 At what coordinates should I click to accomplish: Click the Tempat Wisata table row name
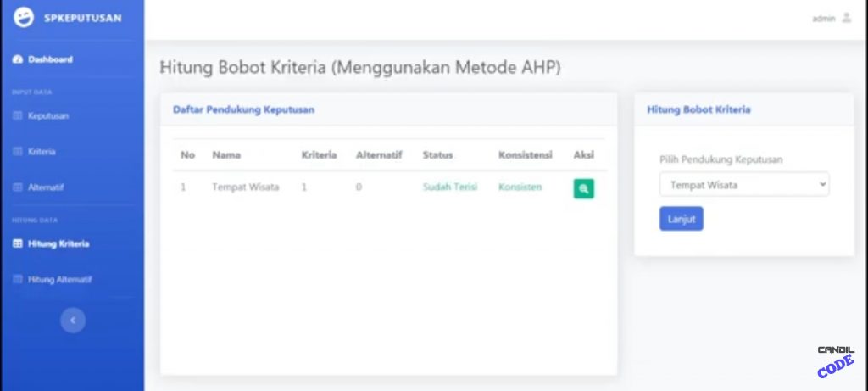click(245, 187)
